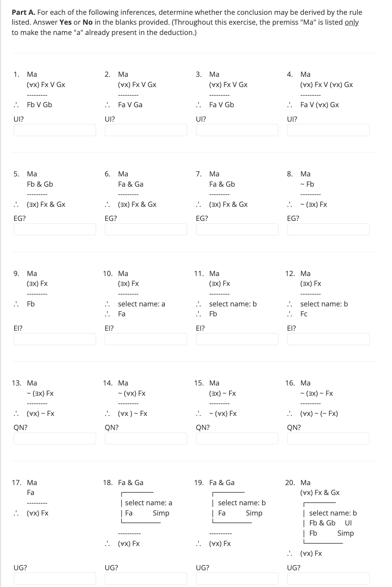Click the answer box below question 7 EG
Viewport: 392px width, 587px height.
(237, 229)
